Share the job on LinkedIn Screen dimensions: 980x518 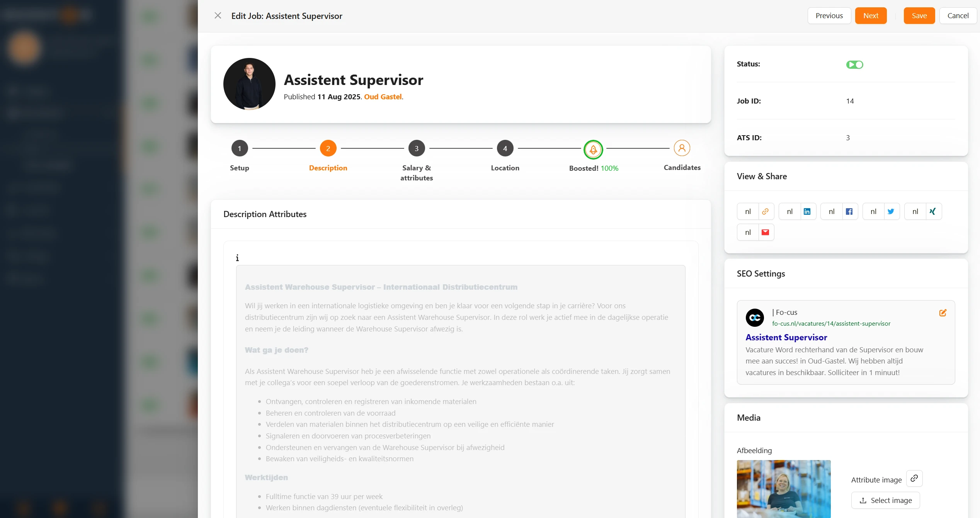point(807,211)
